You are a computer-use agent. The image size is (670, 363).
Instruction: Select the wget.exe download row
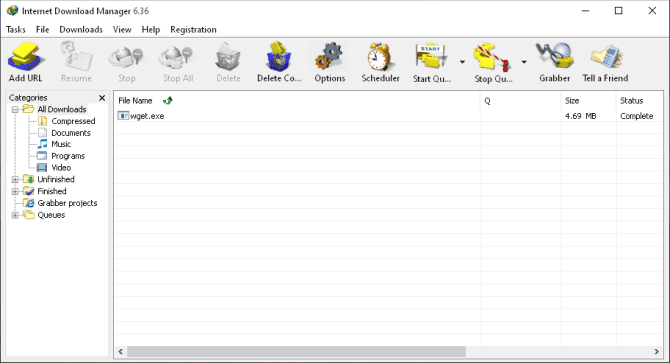click(388, 116)
